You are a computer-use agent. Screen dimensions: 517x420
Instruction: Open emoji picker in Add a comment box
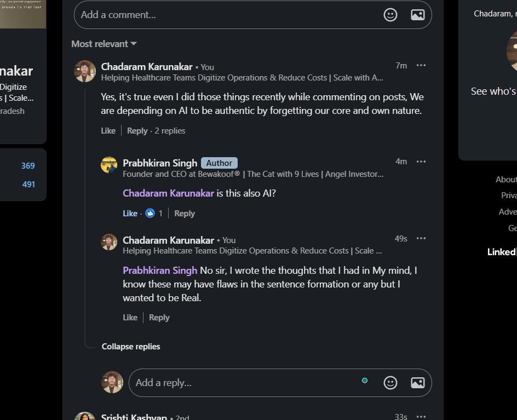pos(390,15)
